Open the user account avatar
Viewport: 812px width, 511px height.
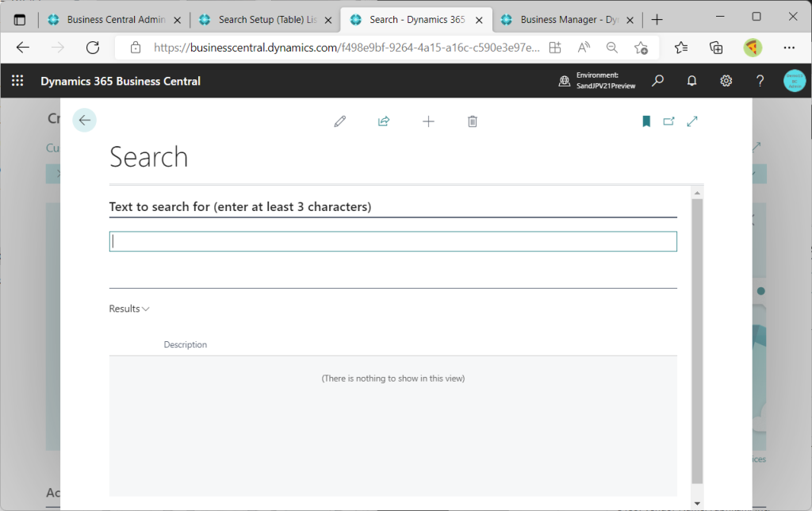[795, 81]
